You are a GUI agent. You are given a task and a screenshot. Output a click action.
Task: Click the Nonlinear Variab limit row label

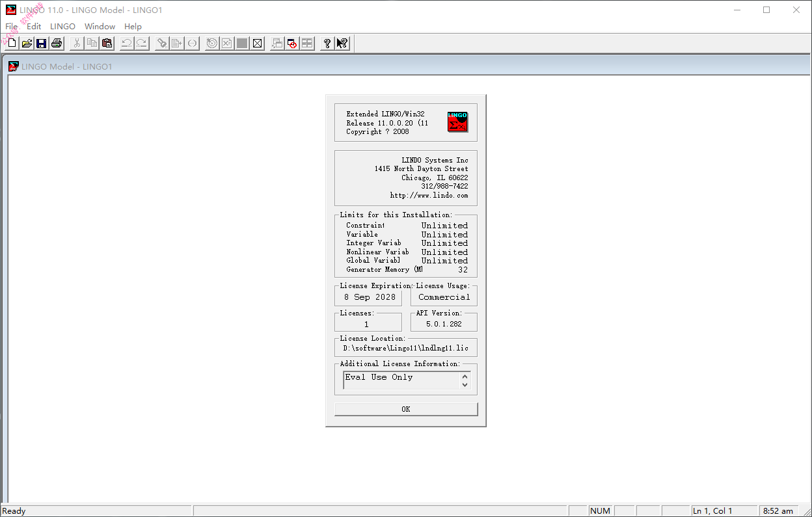(377, 252)
